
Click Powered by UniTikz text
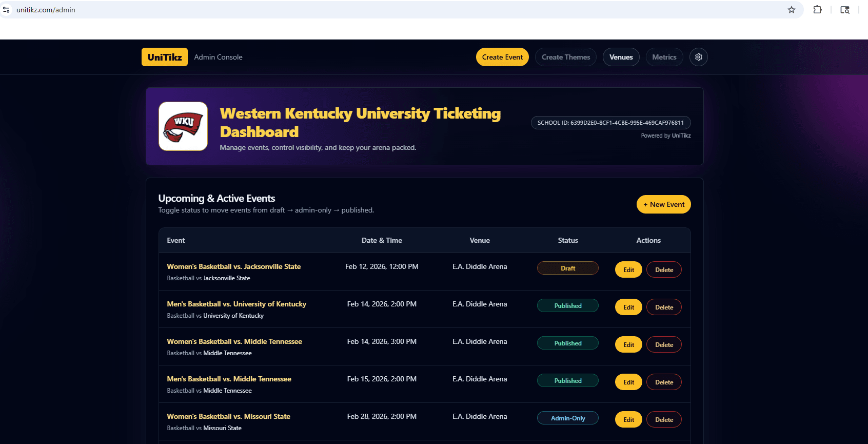[666, 136]
